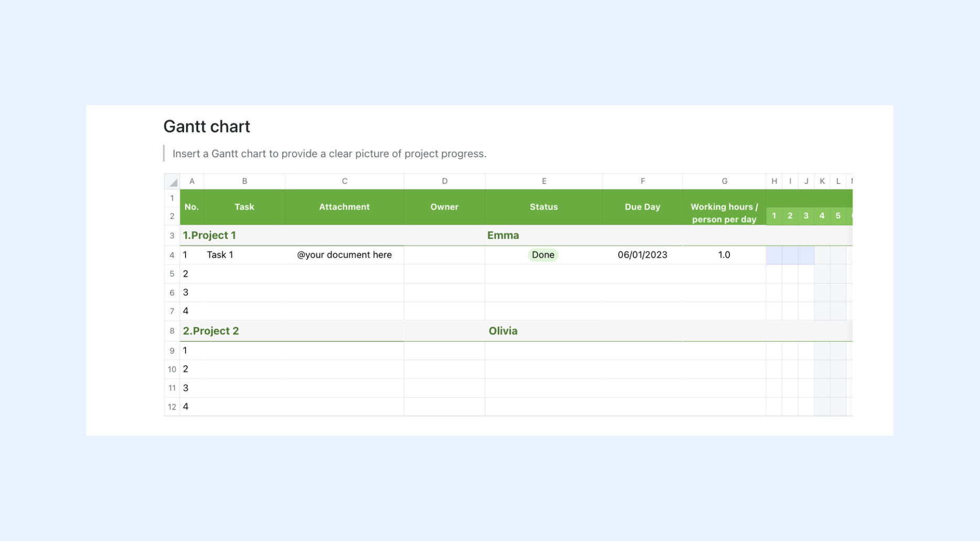Click the '1.0' working hours cell

coord(724,255)
